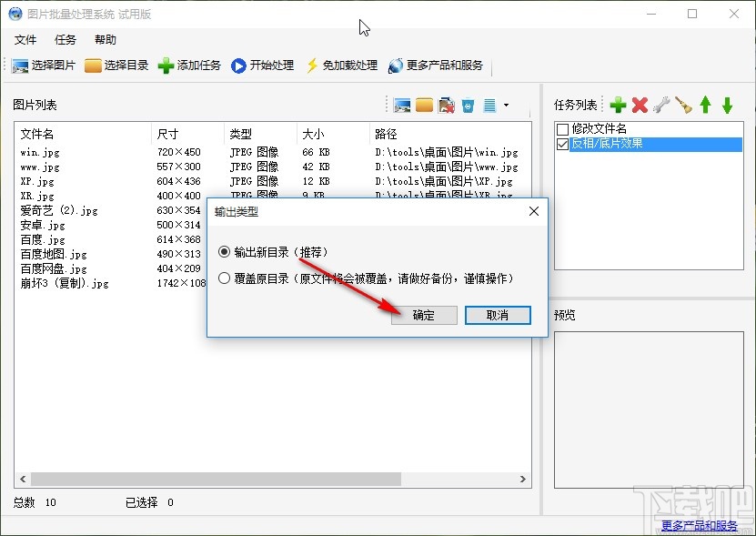Click the 更多产品和服务 link at bottom right
This screenshot has height=536, width=756.
coord(701,524)
